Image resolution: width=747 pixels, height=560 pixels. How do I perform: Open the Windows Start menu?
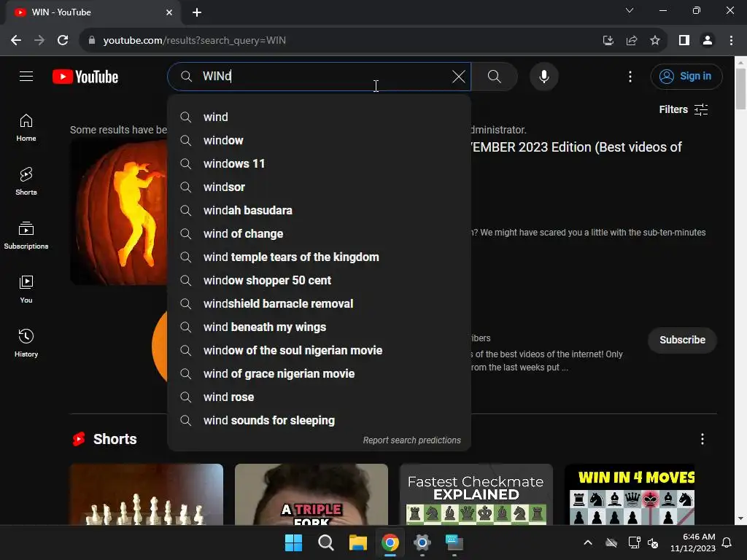pyautogui.click(x=293, y=542)
